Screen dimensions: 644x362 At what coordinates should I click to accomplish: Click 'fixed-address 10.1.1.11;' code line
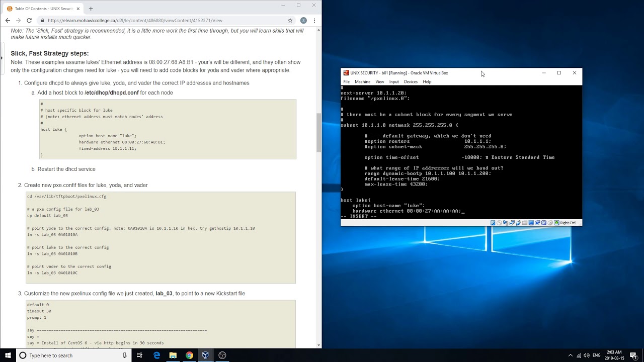point(108,148)
